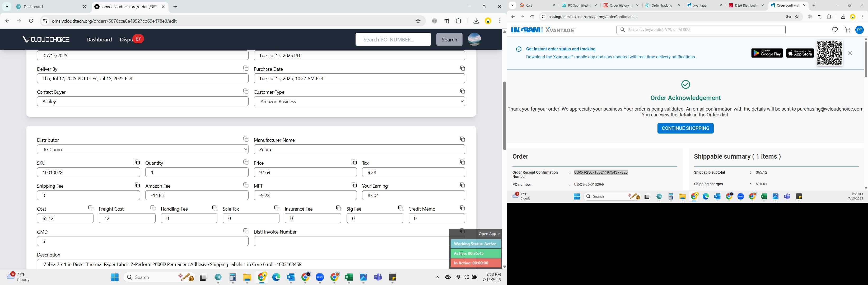Switch to the D&H Distributing tab
This screenshot has height=285, width=868.
746,5
